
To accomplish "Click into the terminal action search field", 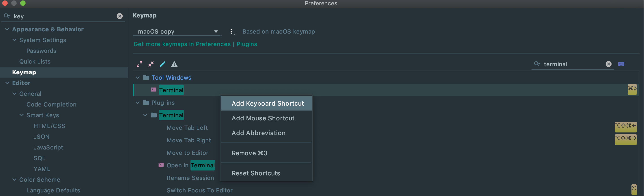I will 573,64.
